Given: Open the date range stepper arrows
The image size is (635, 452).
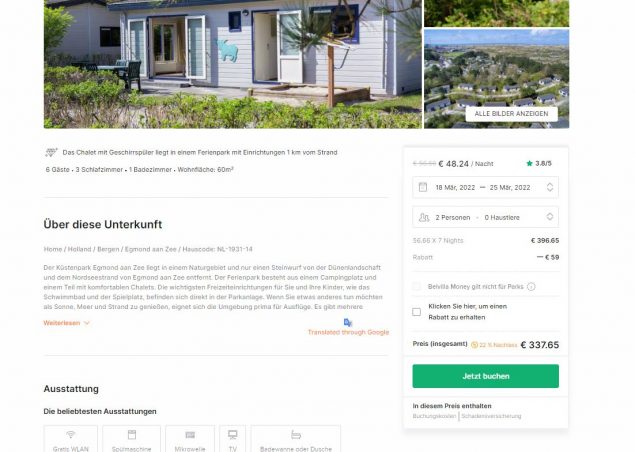Looking at the screenshot, I should click(x=550, y=187).
